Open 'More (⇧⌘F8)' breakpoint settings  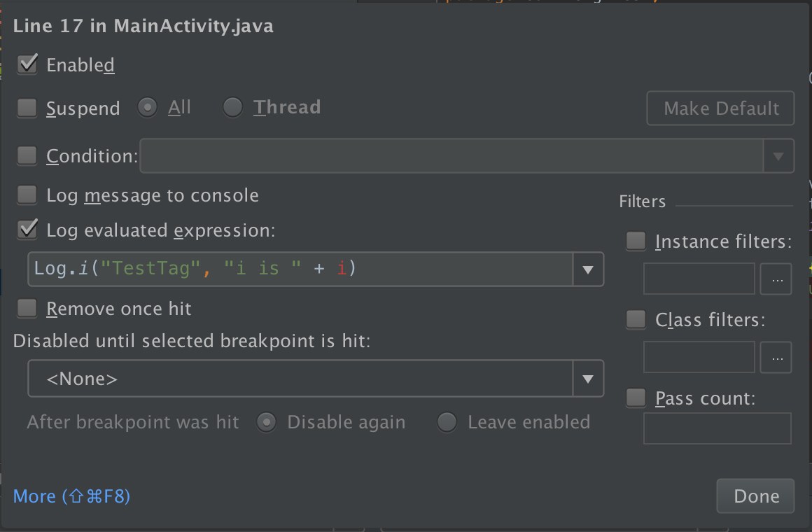pyautogui.click(x=71, y=496)
